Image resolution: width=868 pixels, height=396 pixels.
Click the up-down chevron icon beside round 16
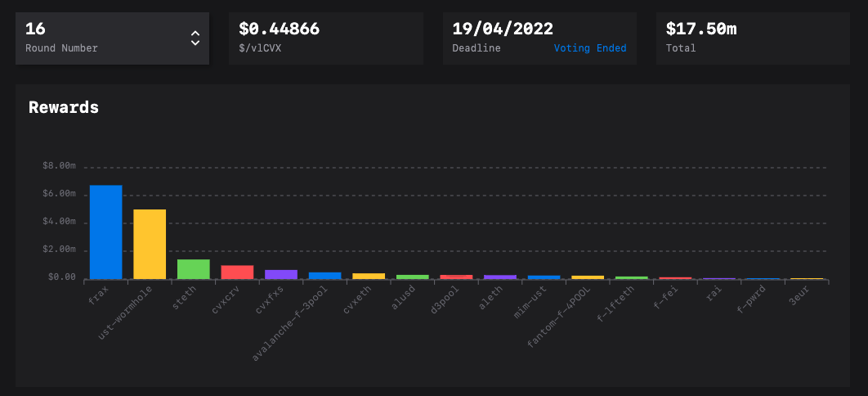(x=195, y=38)
